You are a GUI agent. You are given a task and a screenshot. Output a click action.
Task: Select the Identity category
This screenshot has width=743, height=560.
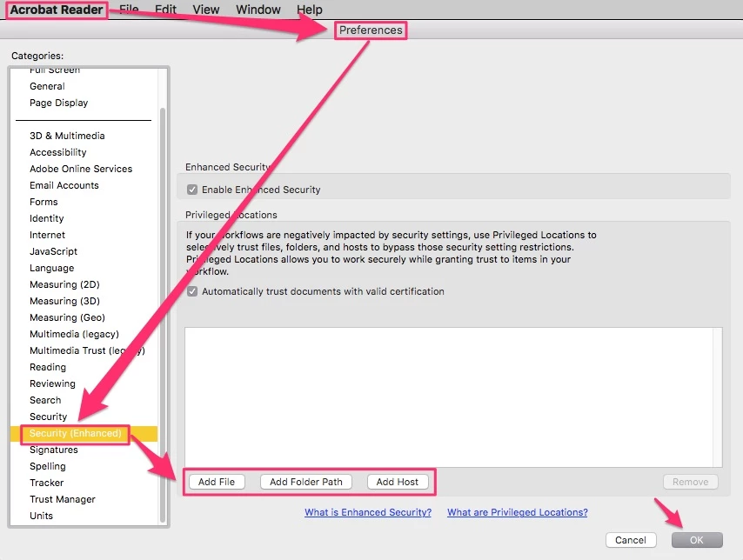(x=46, y=218)
